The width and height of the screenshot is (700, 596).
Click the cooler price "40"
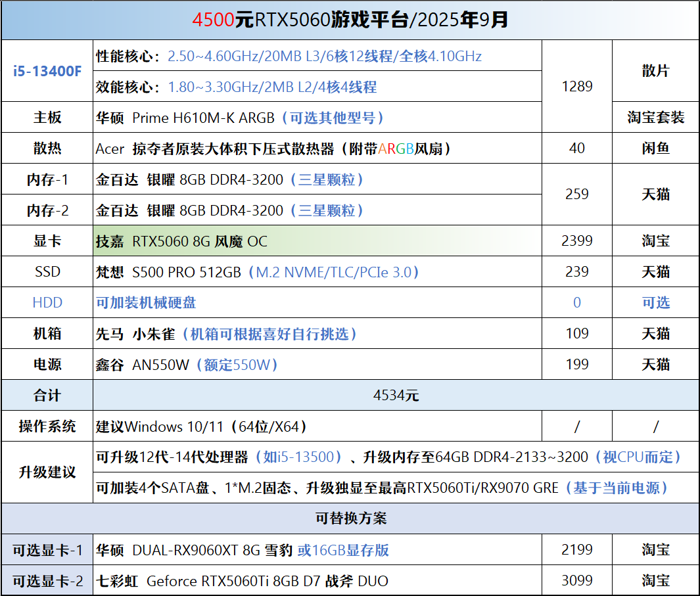(x=577, y=149)
